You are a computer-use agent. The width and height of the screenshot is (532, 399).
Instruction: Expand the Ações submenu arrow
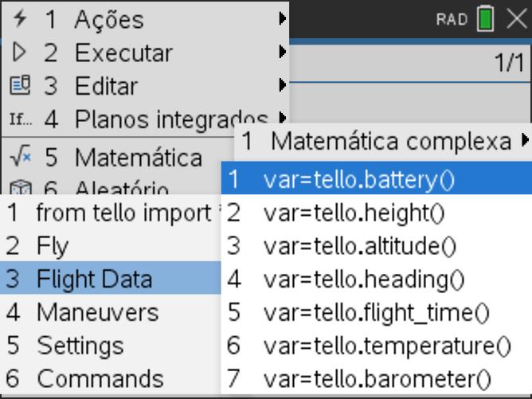[x=282, y=18]
